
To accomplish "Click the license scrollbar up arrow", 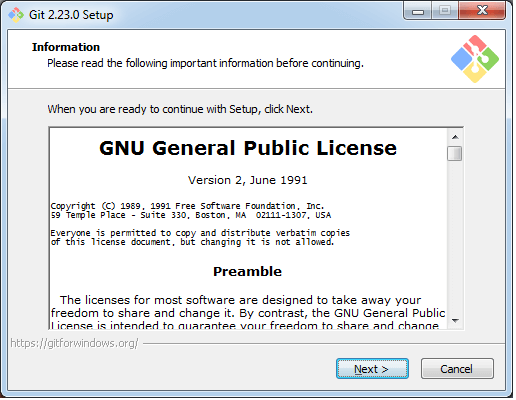I will [455, 137].
